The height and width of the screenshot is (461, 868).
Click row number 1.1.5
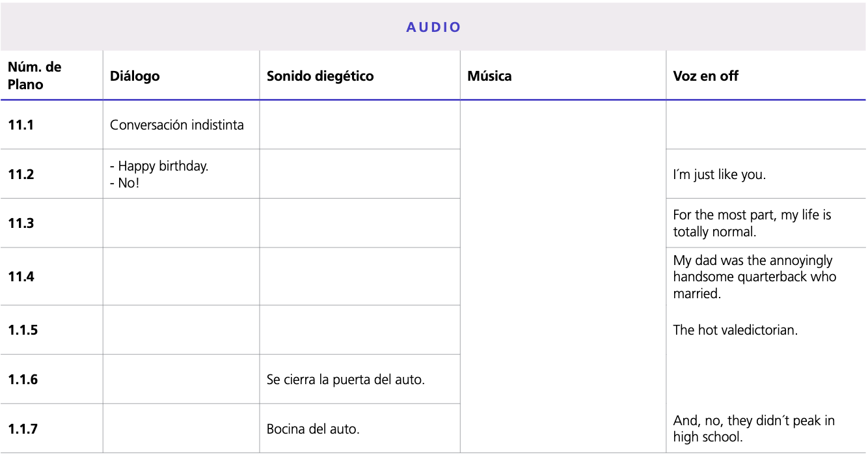(x=23, y=330)
